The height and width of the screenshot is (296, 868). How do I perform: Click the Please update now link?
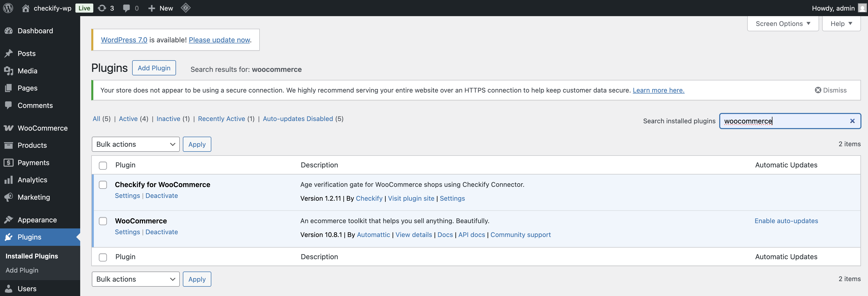219,40
